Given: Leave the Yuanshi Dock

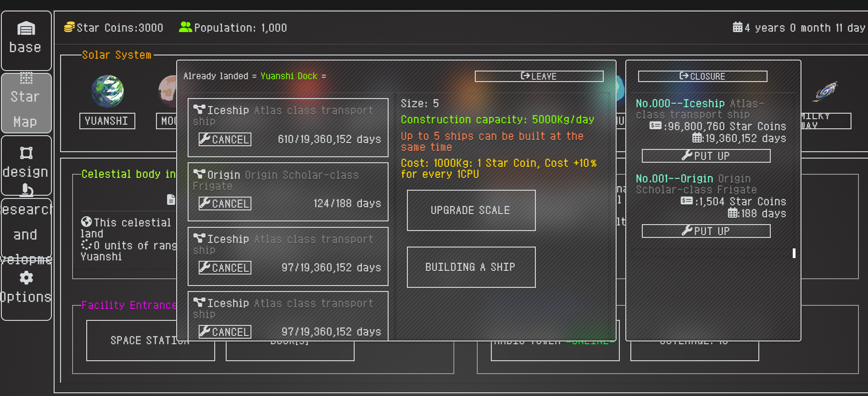Looking at the screenshot, I should click(539, 77).
